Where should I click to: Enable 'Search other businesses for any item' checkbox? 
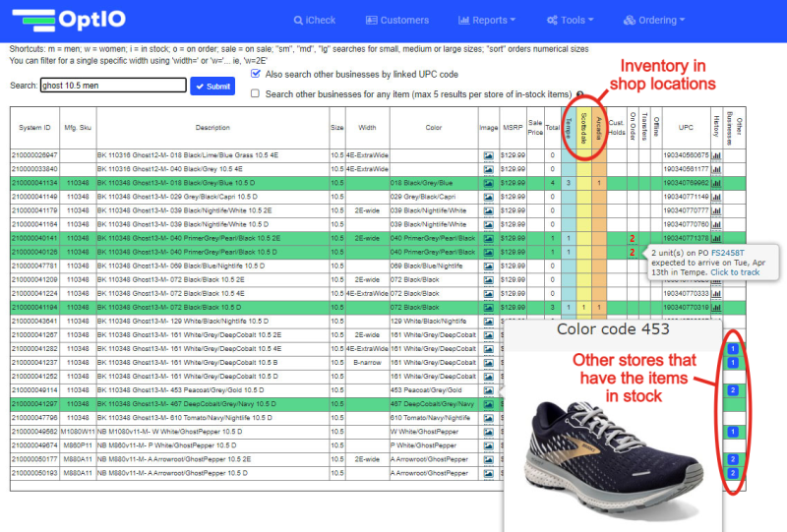tap(256, 93)
